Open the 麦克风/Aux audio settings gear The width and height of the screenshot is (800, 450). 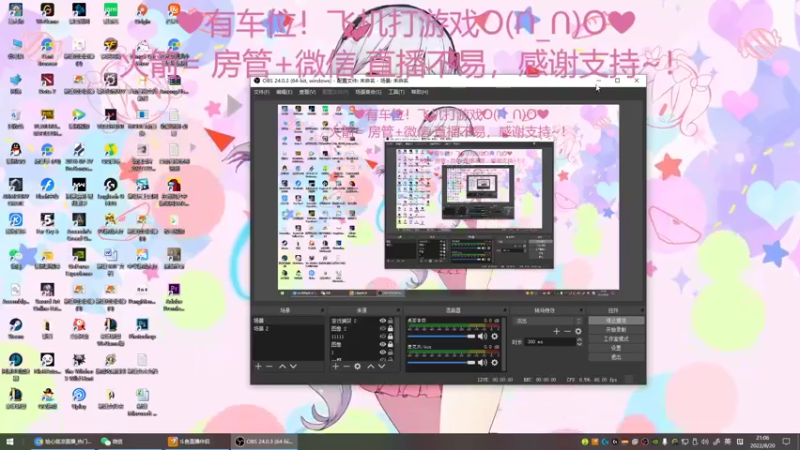click(x=494, y=363)
